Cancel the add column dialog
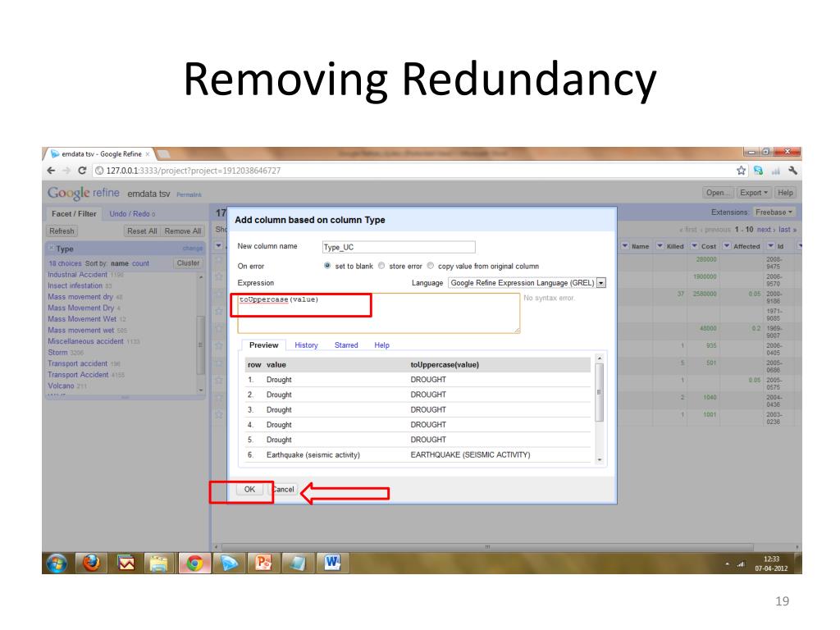The image size is (840, 630). point(282,489)
